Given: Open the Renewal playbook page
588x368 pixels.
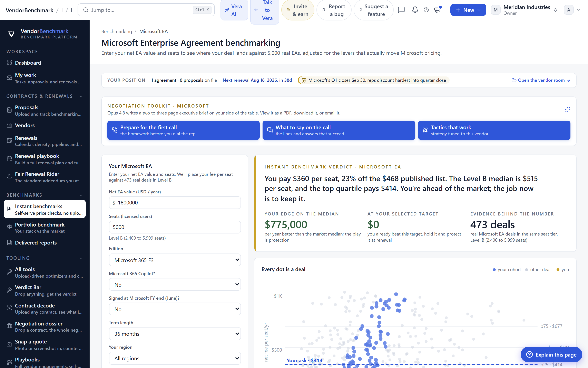Looking at the screenshot, I should tap(45, 159).
